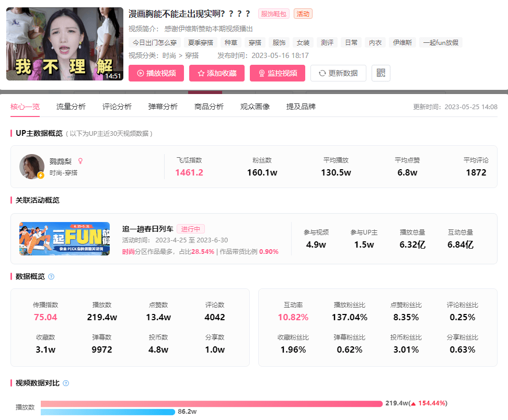
Task: Click the 飞瓜指数 value 1461.2
Action: click(189, 172)
